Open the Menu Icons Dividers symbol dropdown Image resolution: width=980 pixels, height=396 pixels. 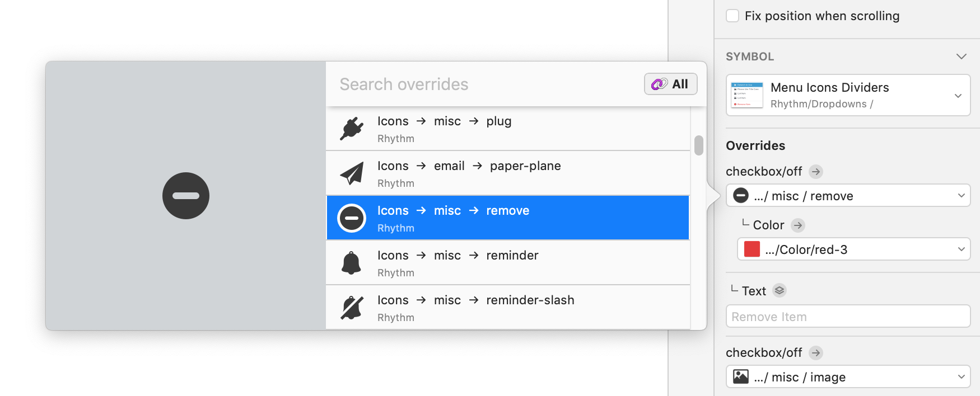pos(961,95)
